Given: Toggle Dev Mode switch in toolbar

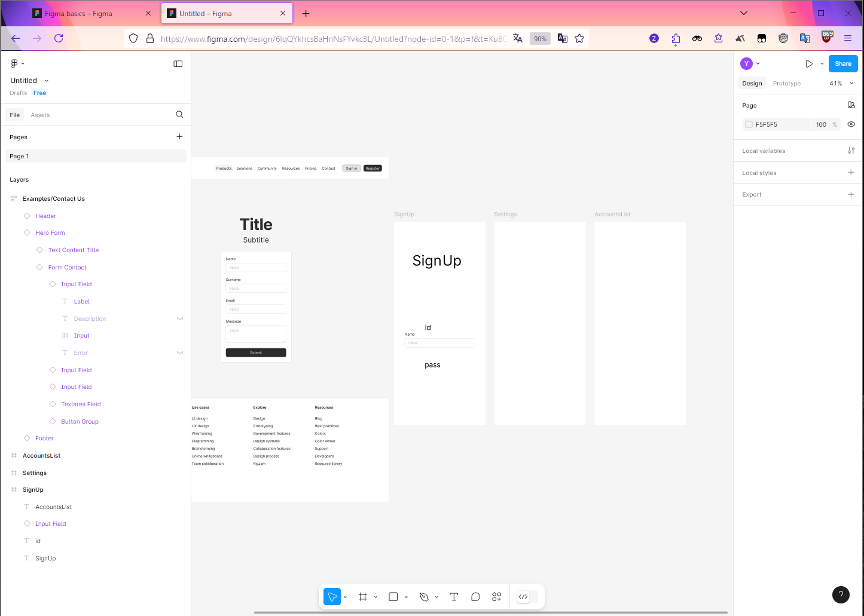Looking at the screenshot, I should tap(527, 596).
